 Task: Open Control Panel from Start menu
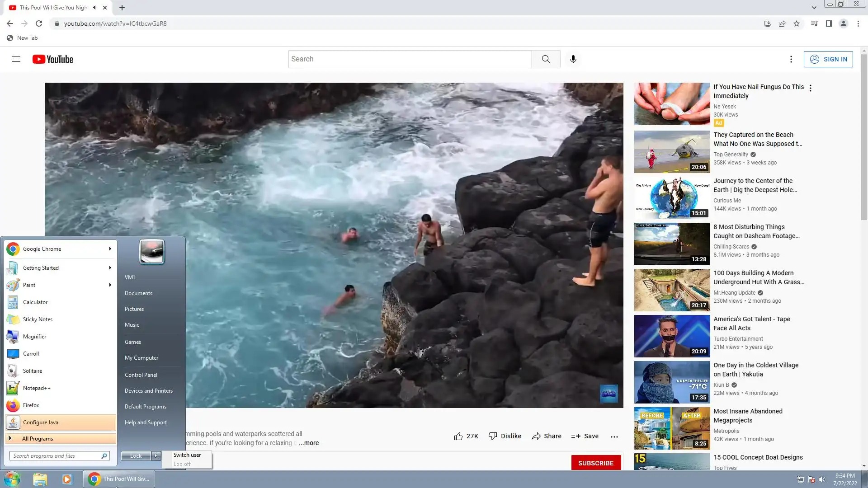[x=141, y=375]
